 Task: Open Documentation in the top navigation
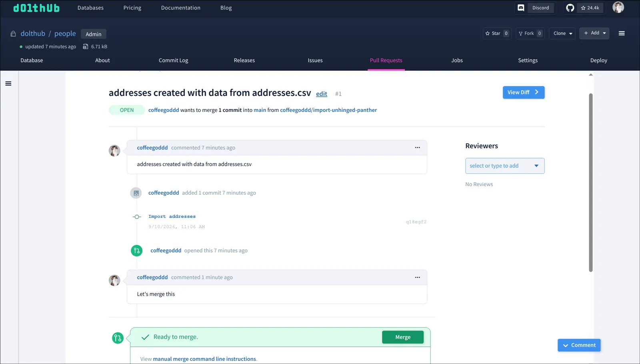pos(181,8)
